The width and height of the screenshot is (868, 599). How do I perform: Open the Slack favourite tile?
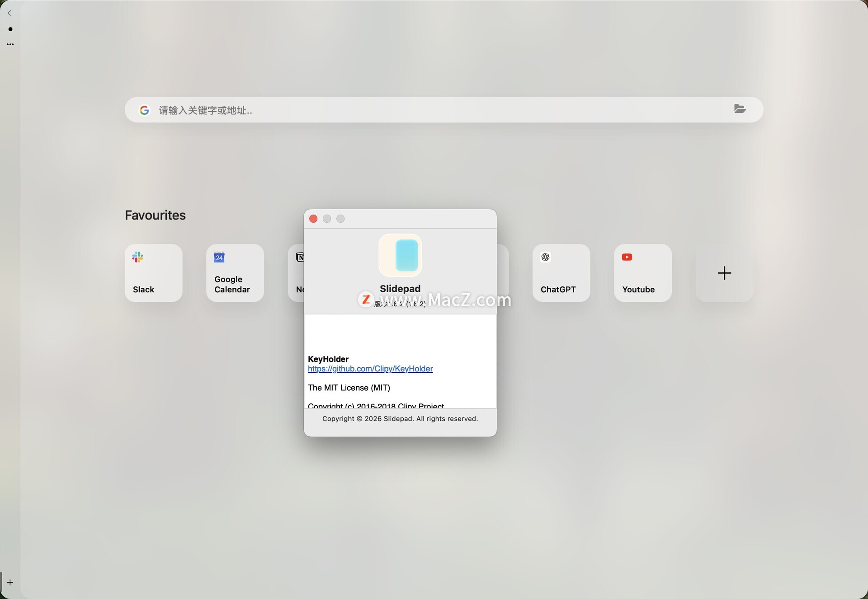[x=153, y=273]
